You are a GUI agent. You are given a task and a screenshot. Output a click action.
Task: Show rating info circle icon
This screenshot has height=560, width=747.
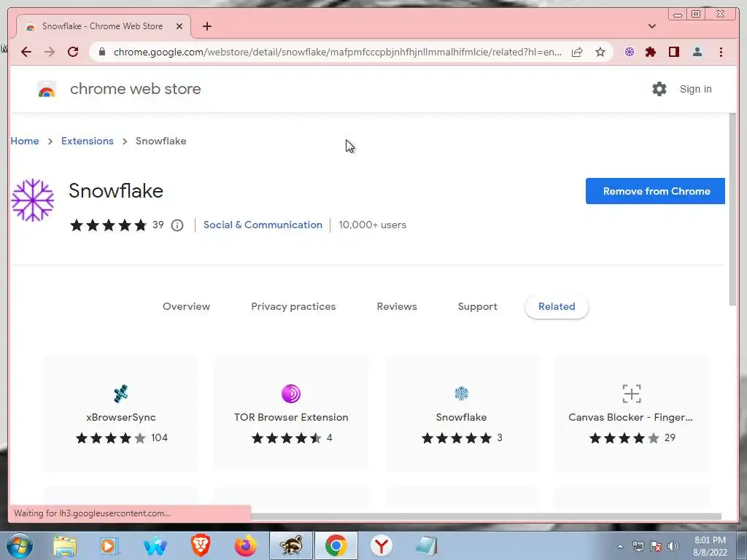click(177, 225)
